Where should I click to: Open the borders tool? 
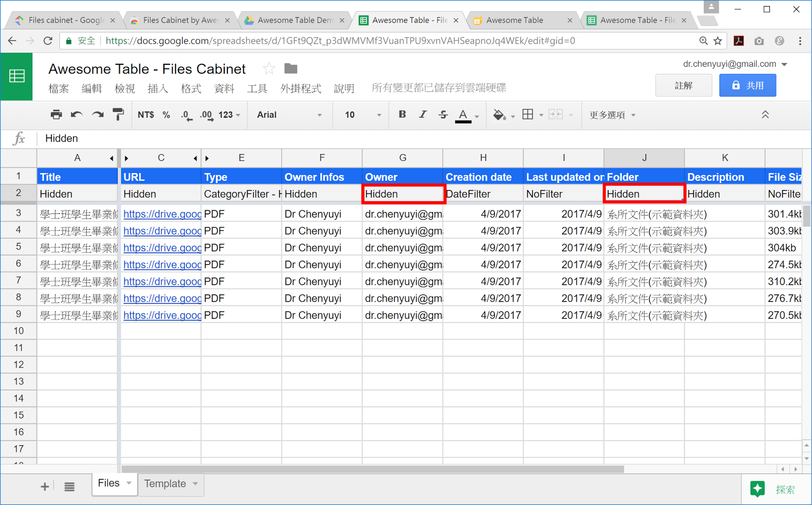528,115
